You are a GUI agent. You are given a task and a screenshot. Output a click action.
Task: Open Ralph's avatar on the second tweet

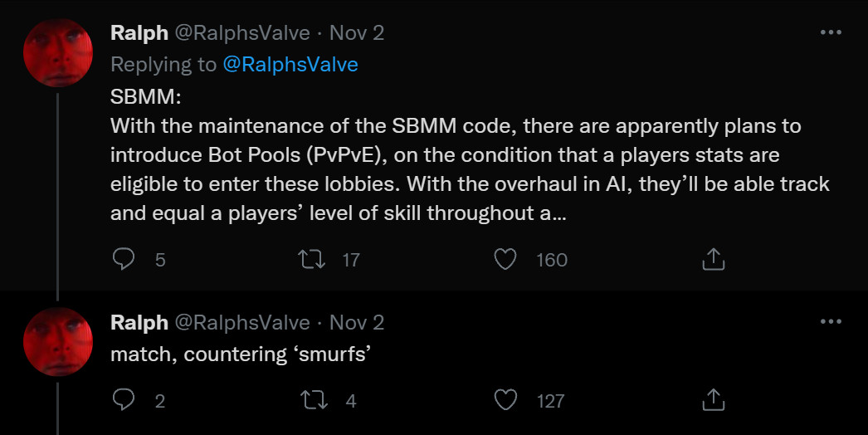point(57,341)
